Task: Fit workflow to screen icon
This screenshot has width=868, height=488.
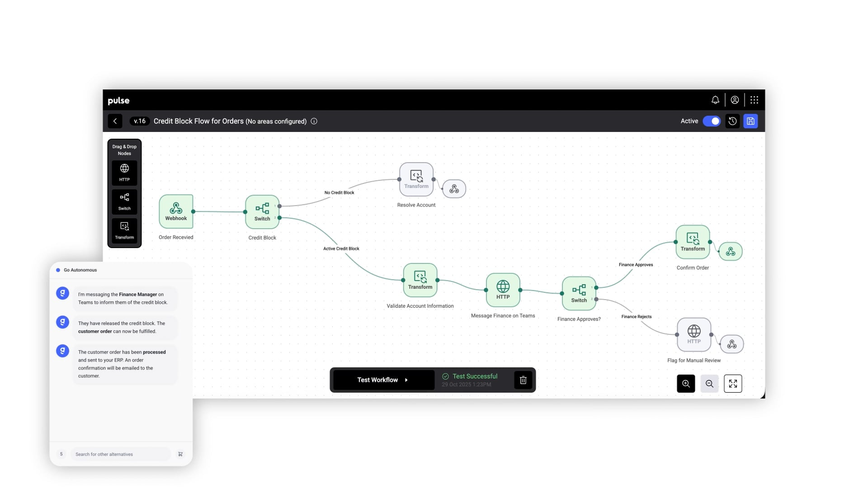Action: pyautogui.click(x=733, y=384)
